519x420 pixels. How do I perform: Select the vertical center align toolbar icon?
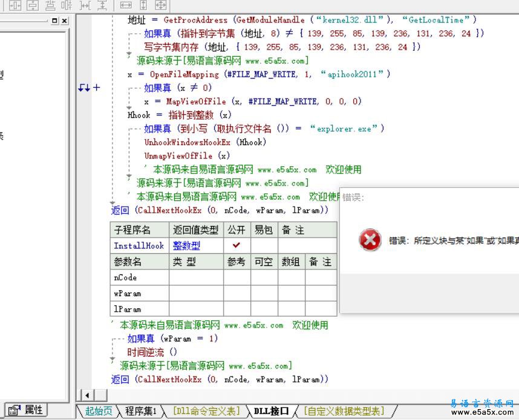[33, 6]
